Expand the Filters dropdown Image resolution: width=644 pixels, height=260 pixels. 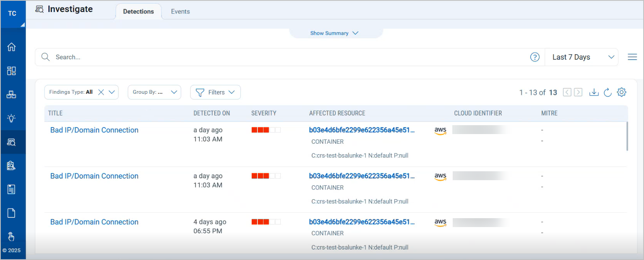click(215, 92)
